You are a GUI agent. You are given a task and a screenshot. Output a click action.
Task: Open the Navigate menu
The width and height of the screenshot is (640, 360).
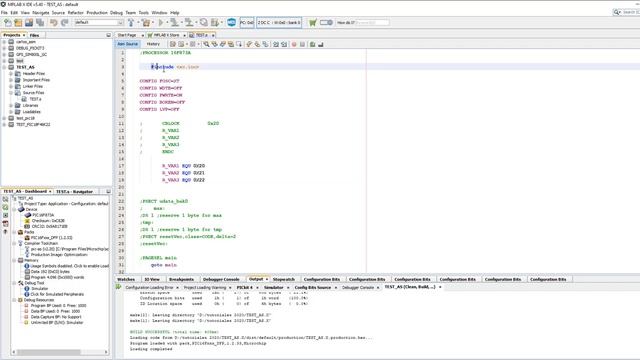(x=40, y=13)
